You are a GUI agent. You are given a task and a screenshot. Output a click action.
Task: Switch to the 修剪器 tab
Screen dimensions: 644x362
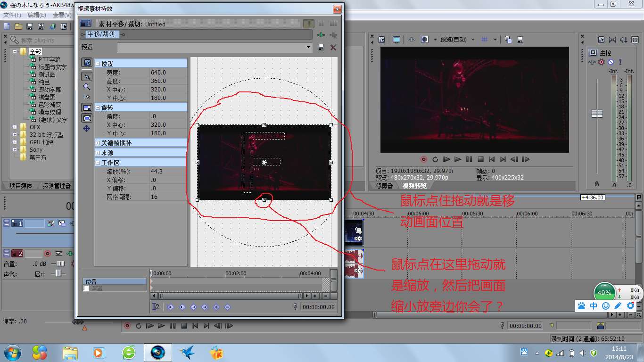point(384,186)
